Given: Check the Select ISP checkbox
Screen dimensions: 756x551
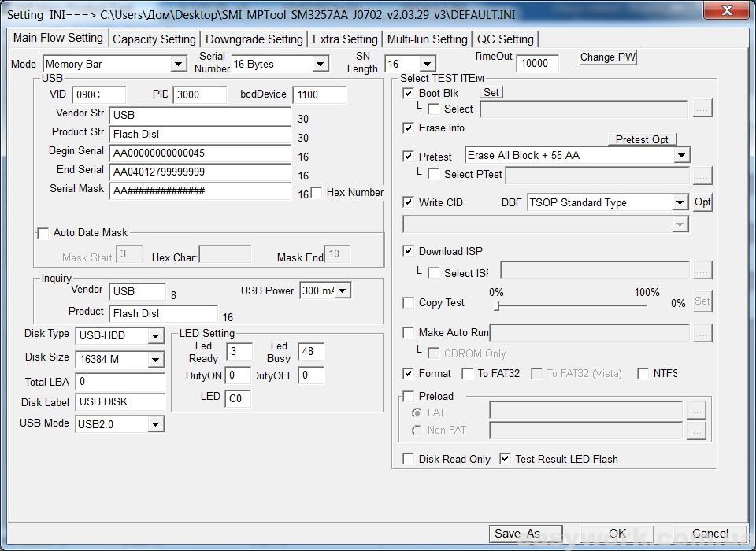Looking at the screenshot, I should [433, 273].
